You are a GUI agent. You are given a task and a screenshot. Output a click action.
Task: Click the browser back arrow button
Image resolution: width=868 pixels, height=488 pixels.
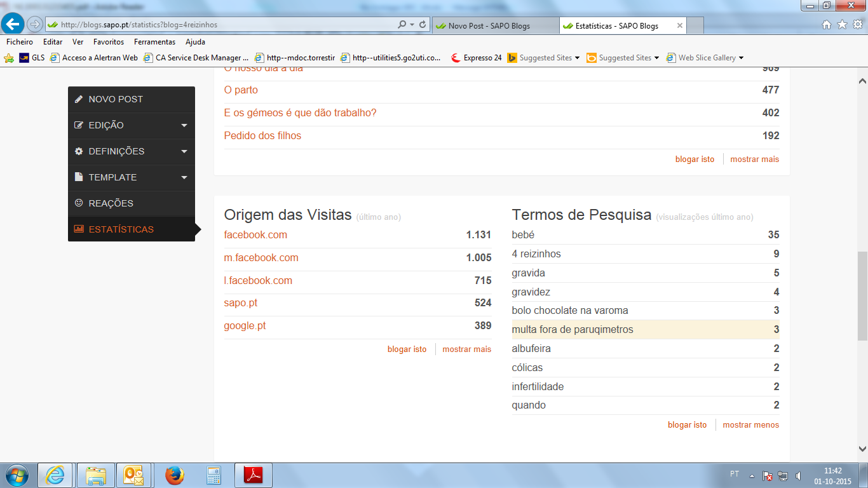13,25
